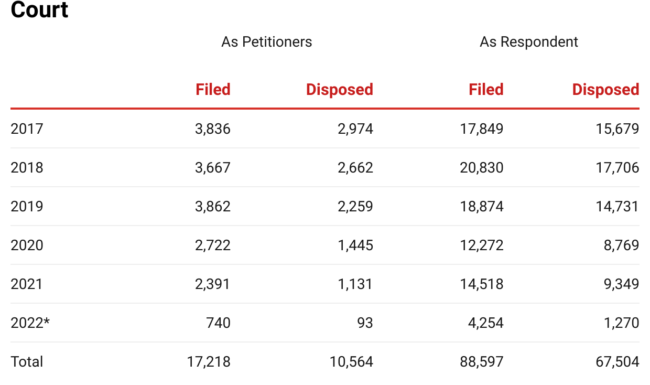The height and width of the screenshot is (385, 650).
Task: Select the 3,836 petitioners filed cell
Action: click(x=213, y=129)
